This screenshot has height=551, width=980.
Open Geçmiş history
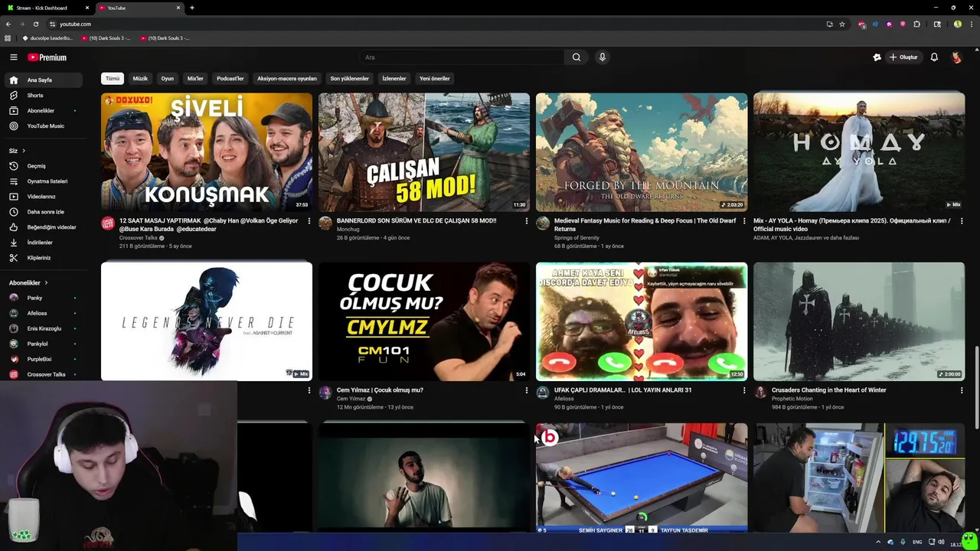[45, 166]
